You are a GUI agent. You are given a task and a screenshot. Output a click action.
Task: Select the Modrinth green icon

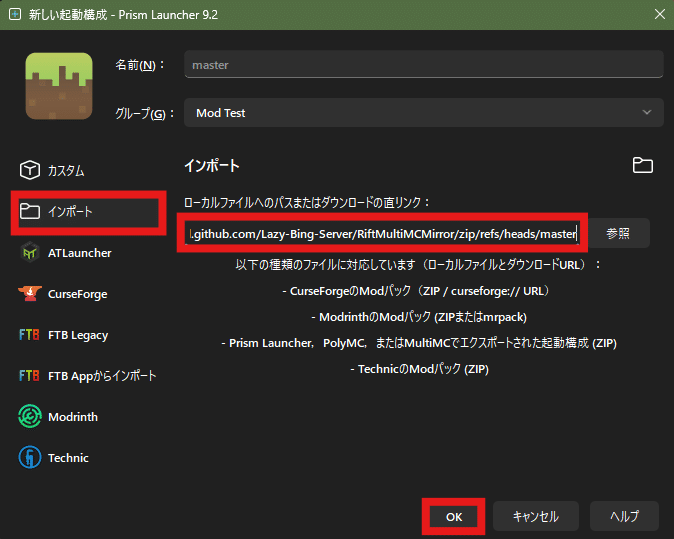click(x=30, y=416)
